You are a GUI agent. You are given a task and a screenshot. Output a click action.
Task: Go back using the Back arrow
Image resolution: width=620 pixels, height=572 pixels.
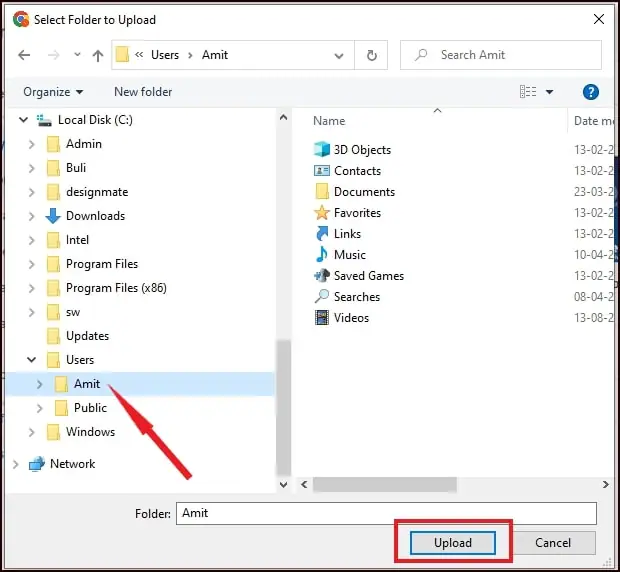pos(24,55)
